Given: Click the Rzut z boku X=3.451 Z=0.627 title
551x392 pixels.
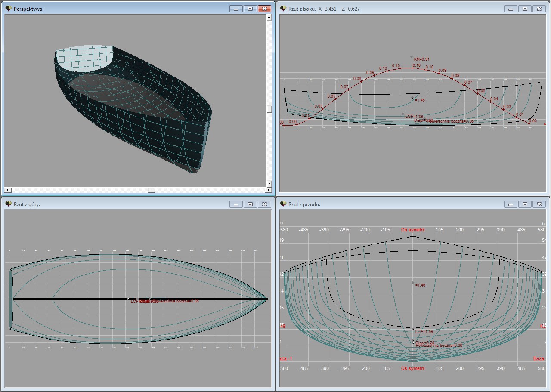Looking at the screenshot, I should (324, 9).
